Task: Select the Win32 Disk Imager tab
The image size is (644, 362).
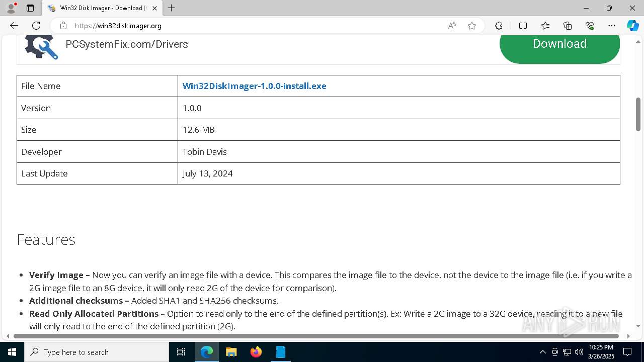Action: click(x=102, y=8)
